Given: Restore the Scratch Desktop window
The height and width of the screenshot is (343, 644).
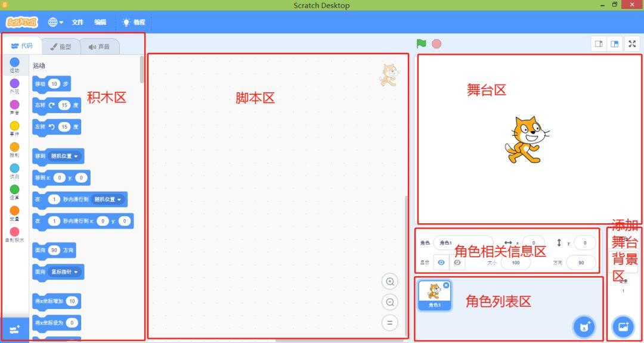Looking at the screenshot, I should (x=615, y=5).
